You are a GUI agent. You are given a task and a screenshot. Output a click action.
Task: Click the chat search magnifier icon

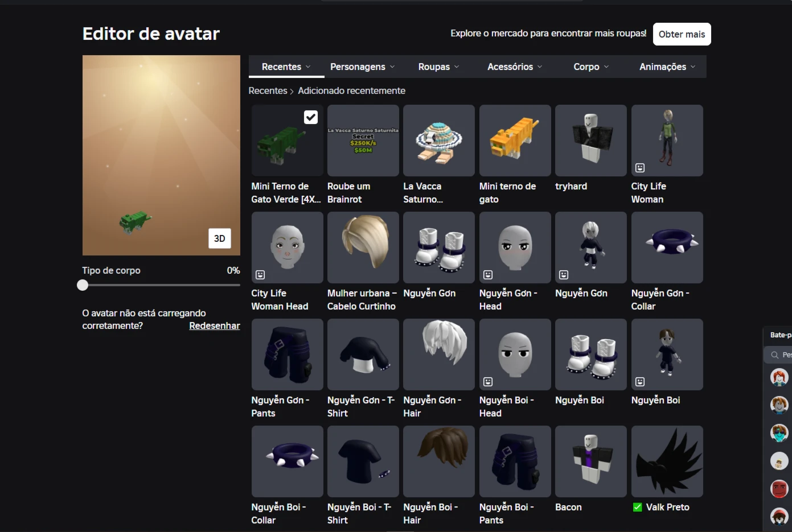[x=775, y=355]
